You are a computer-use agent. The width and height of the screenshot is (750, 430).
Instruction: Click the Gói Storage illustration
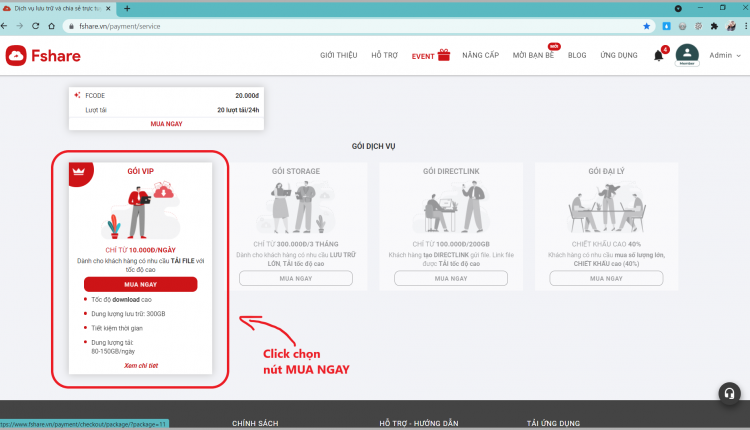[x=296, y=207]
